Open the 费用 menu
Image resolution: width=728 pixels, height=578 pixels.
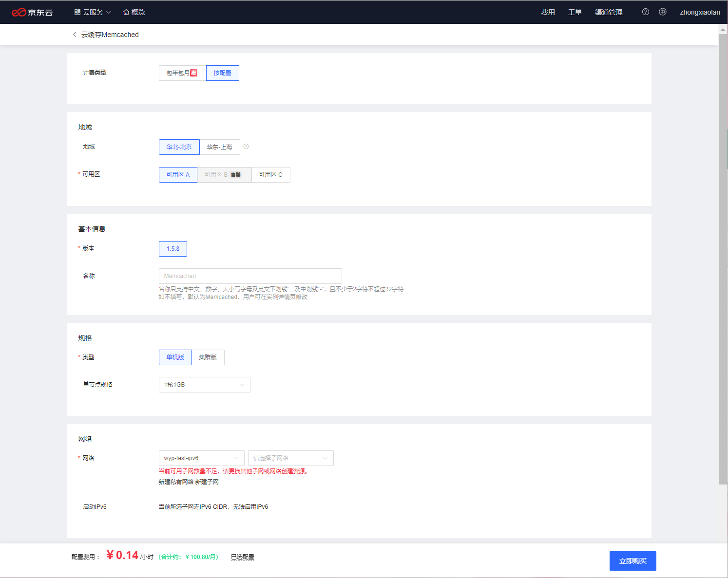tap(548, 12)
